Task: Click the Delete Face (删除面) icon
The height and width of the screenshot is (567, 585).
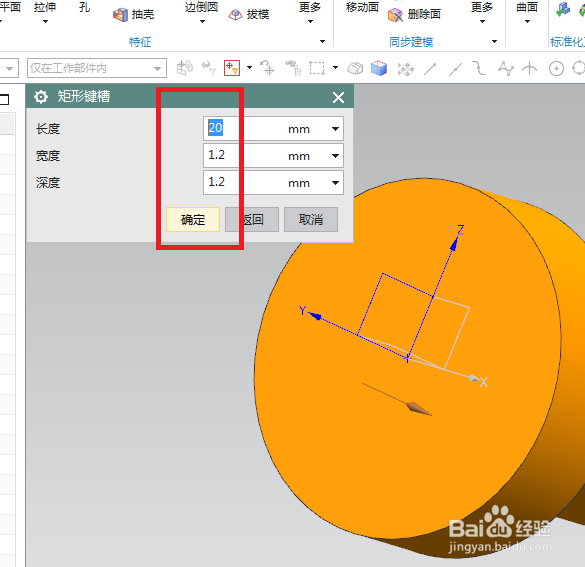Action: [395, 15]
